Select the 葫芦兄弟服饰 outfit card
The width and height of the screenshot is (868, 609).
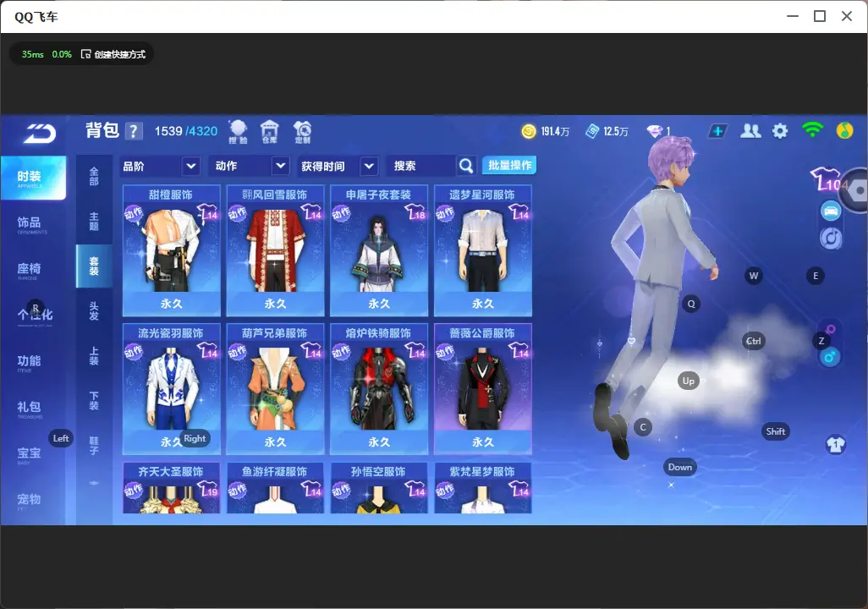click(x=275, y=389)
